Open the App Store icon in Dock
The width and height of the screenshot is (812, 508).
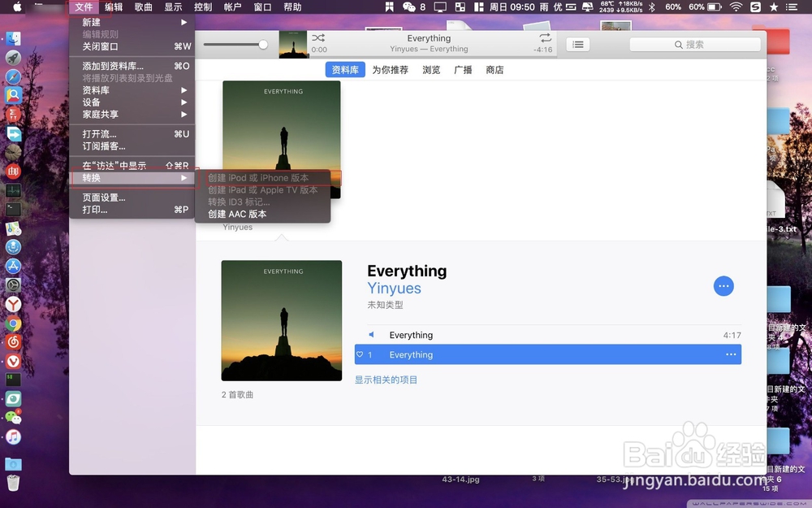pos(13,266)
